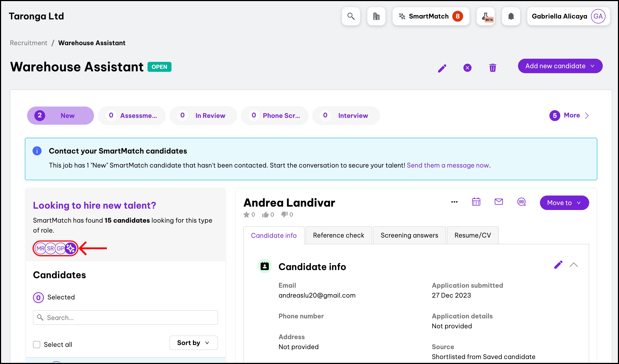
Task: Open the Screening answers tab
Action: [x=409, y=235]
